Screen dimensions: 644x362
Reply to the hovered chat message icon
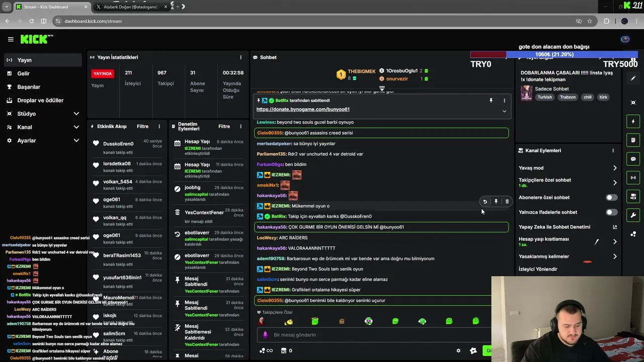pyautogui.click(x=485, y=202)
